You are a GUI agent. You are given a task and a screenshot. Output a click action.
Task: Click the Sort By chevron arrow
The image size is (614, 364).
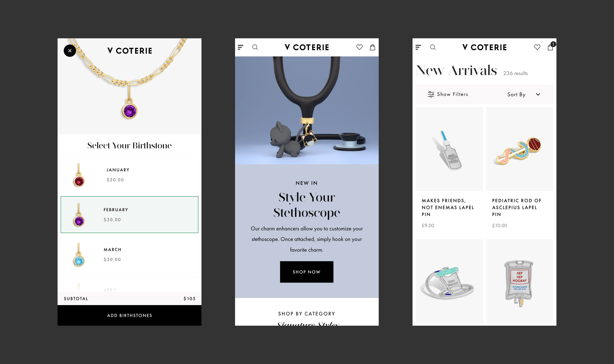(x=538, y=94)
